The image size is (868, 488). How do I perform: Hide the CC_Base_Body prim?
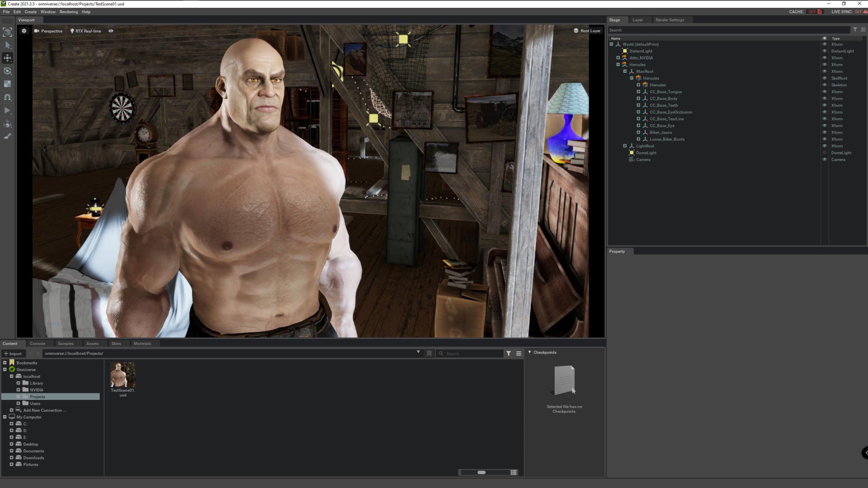click(x=825, y=98)
